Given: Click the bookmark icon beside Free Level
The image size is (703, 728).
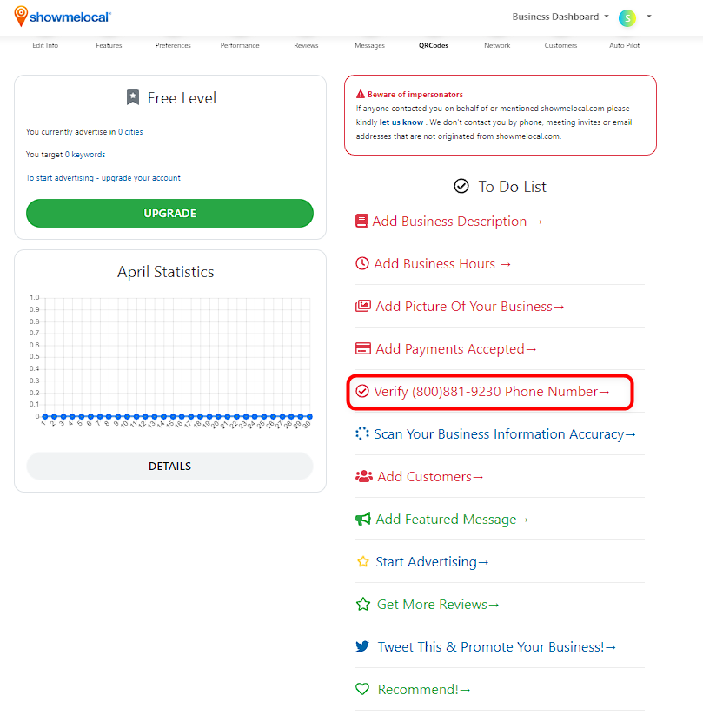Looking at the screenshot, I should 133,97.
